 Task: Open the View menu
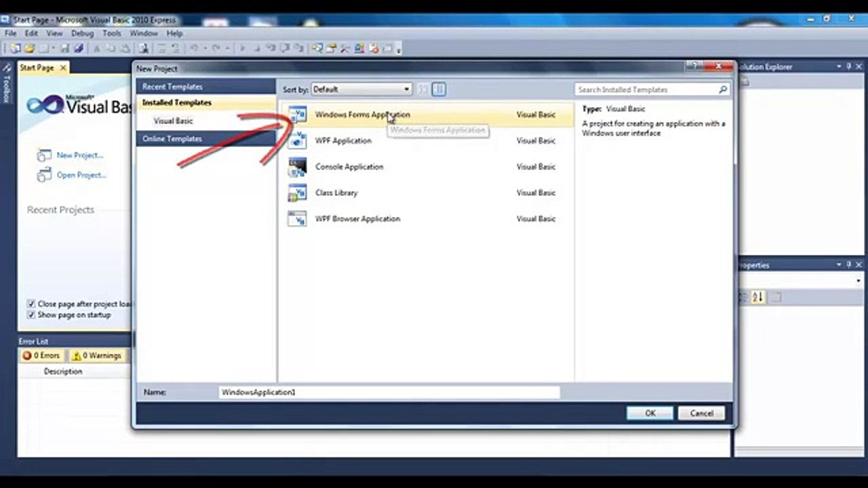pos(54,33)
